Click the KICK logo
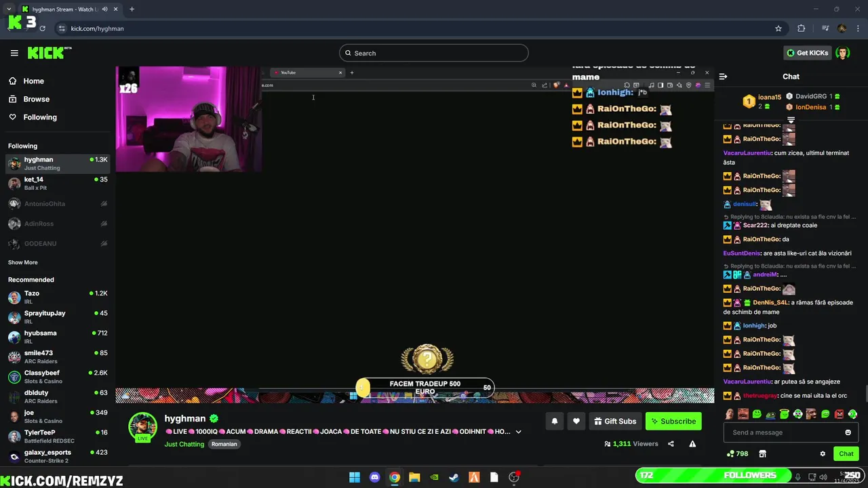Image resolution: width=868 pixels, height=488 pixels. coord(50,53)
